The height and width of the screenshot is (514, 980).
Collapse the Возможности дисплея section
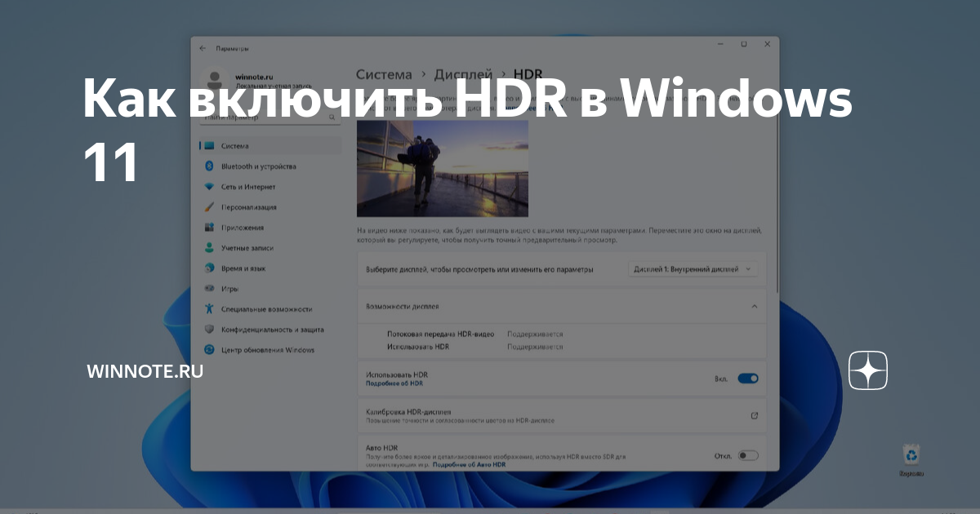click(754, 307)
